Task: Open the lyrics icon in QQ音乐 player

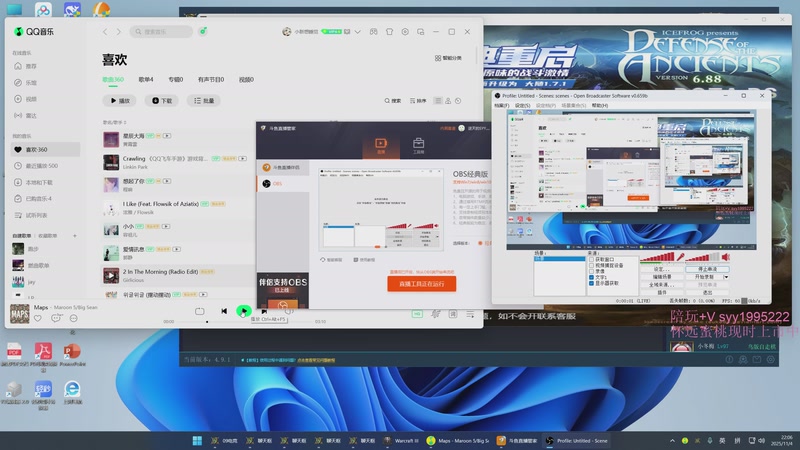Action: tap(453, 314)
